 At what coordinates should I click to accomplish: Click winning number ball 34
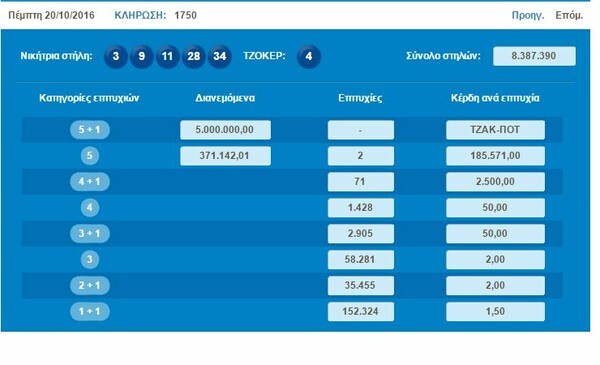(x=220, y=57)
